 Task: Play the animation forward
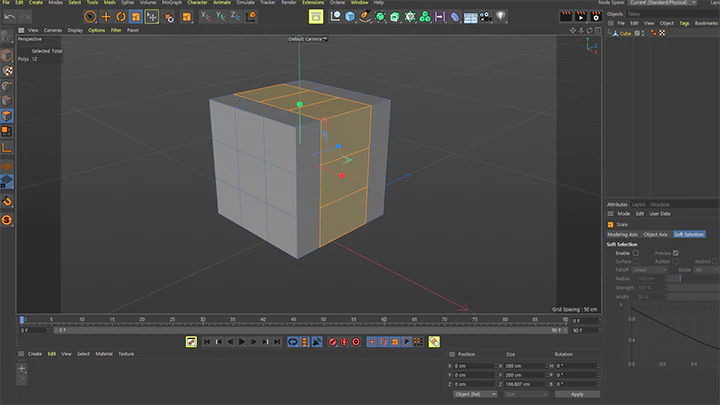pyautogui.click(x=242, y=342)
